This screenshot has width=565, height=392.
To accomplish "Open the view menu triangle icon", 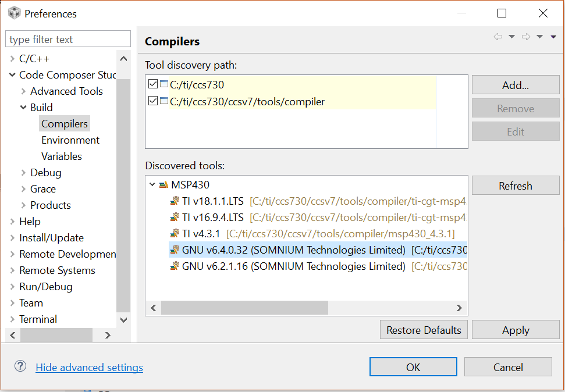I will [x=553, y=37].
